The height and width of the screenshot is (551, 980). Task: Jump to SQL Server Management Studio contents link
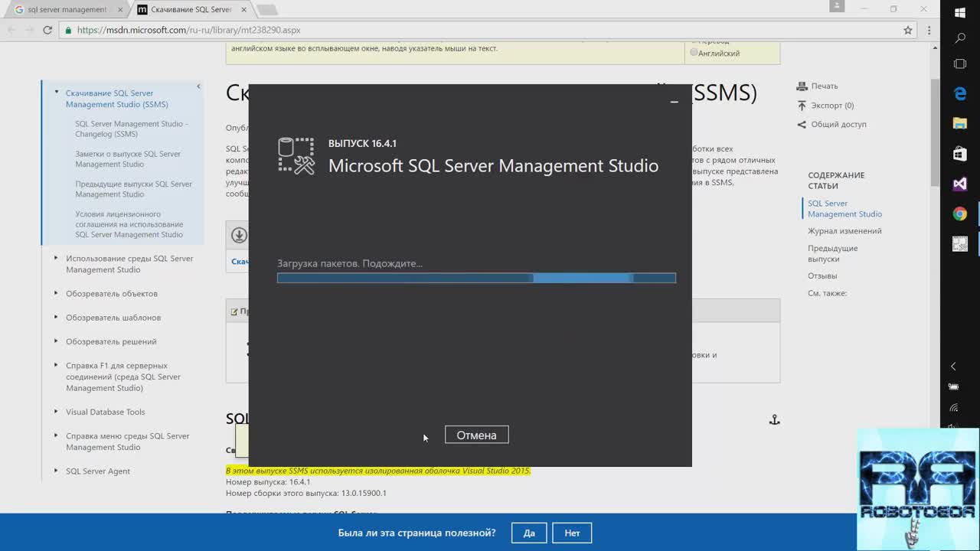[x=844, y=209]
